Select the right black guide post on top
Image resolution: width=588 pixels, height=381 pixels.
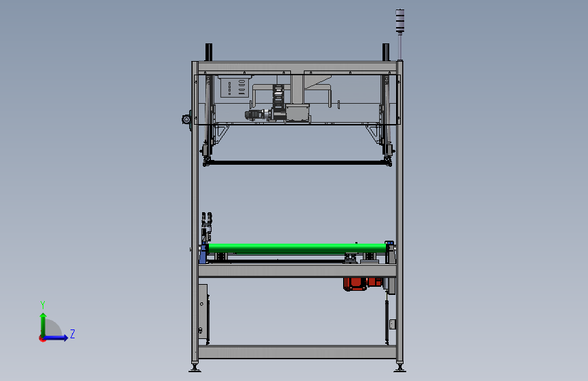point(386,52)
